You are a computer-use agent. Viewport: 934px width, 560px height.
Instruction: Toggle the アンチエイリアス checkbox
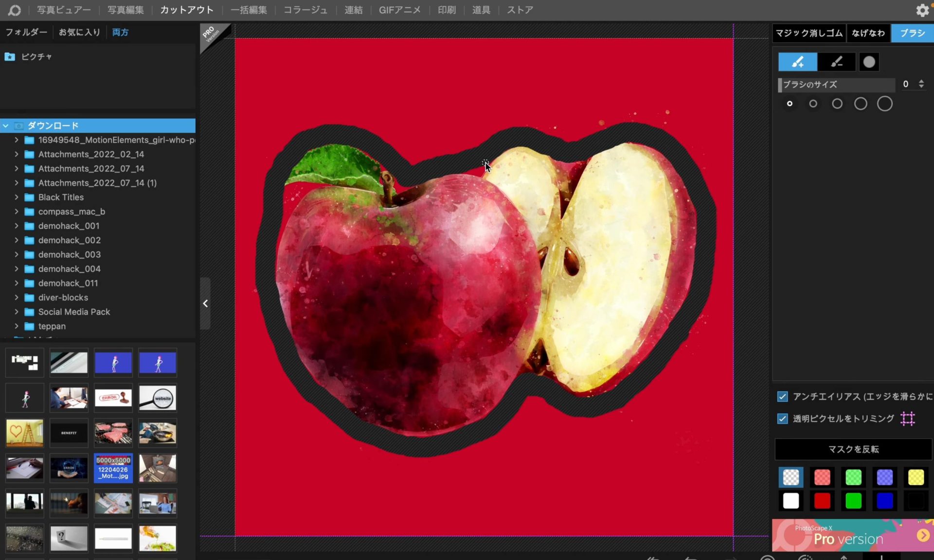coord(782,397)
